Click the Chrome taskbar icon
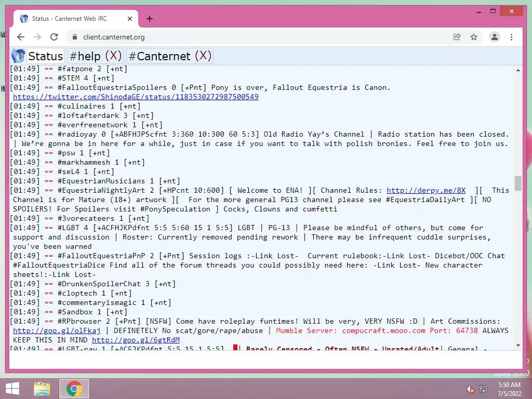 click(x=74, y=389)
